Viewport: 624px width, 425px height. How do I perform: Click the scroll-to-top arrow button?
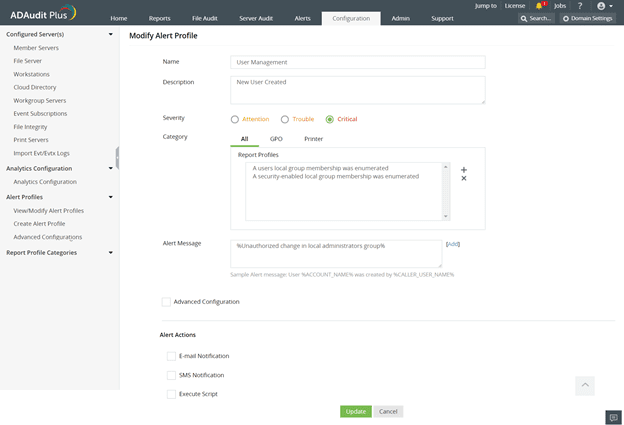click(586, 384)
